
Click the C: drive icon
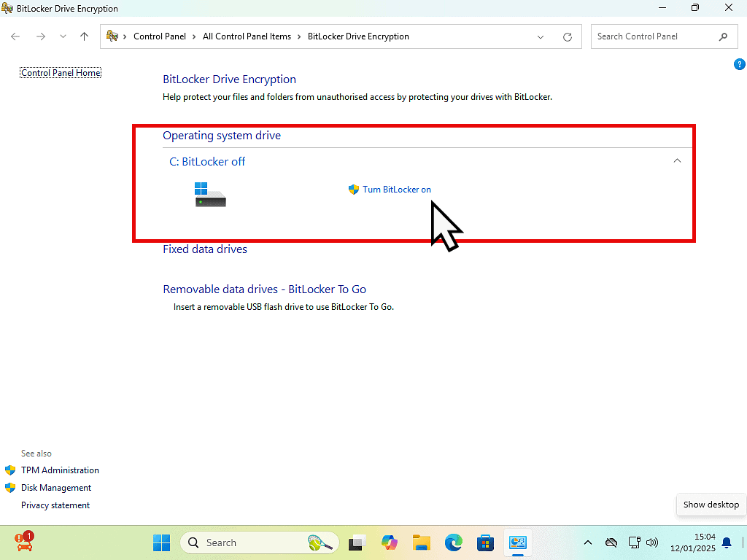pyautogui.click(x=210, y=195)
